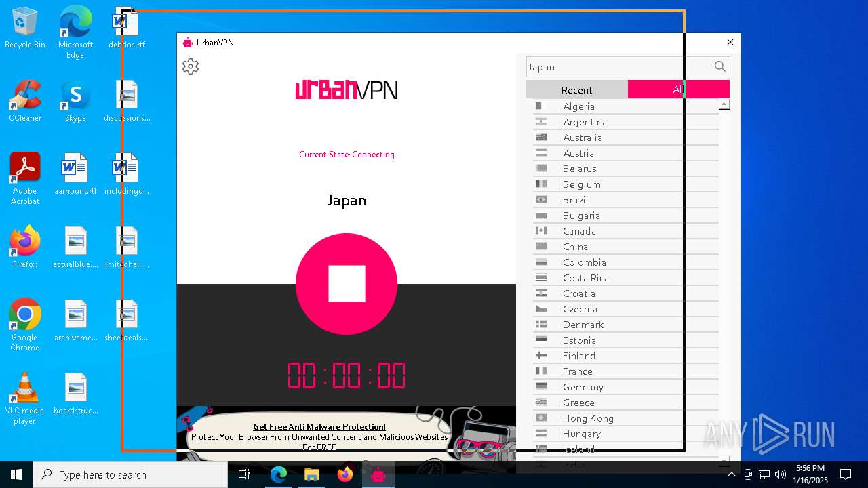Select France server
This screenshot has width=868, height=488.
click(626, 371)
